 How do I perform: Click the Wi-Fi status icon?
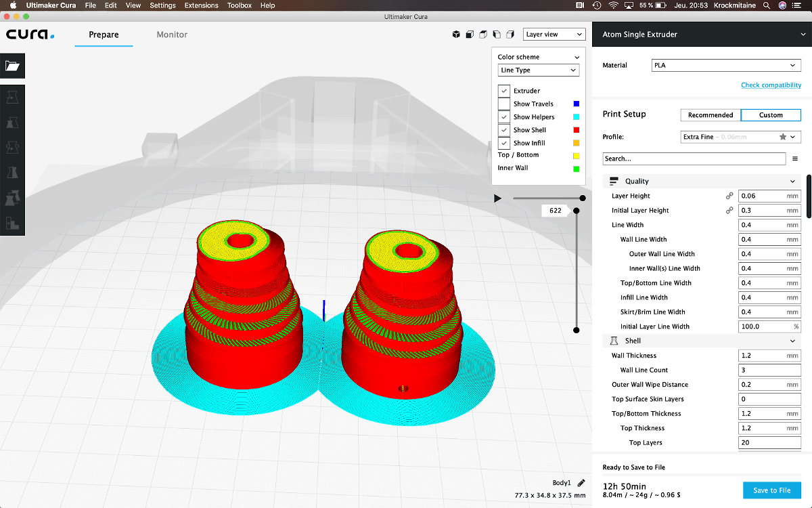(x=613, y=5)
